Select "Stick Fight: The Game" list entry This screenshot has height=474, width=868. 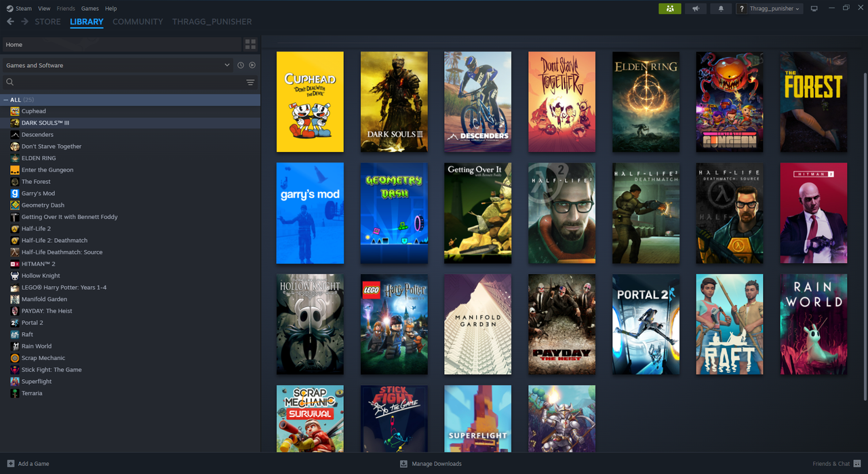[52, 370]
